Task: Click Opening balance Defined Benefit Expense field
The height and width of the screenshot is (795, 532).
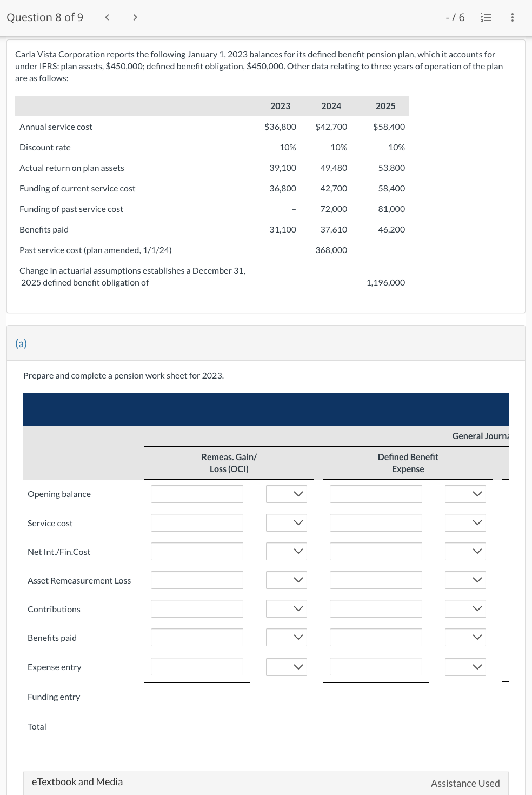Action: [x=375, y=493]
